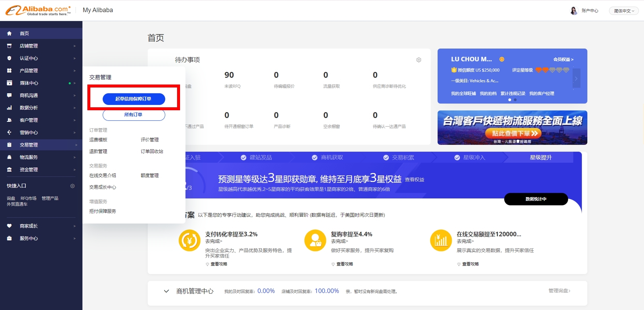644x310 pixels.
Task: Click the 商机沟通 chat icon
Action: tap(9, 95)
